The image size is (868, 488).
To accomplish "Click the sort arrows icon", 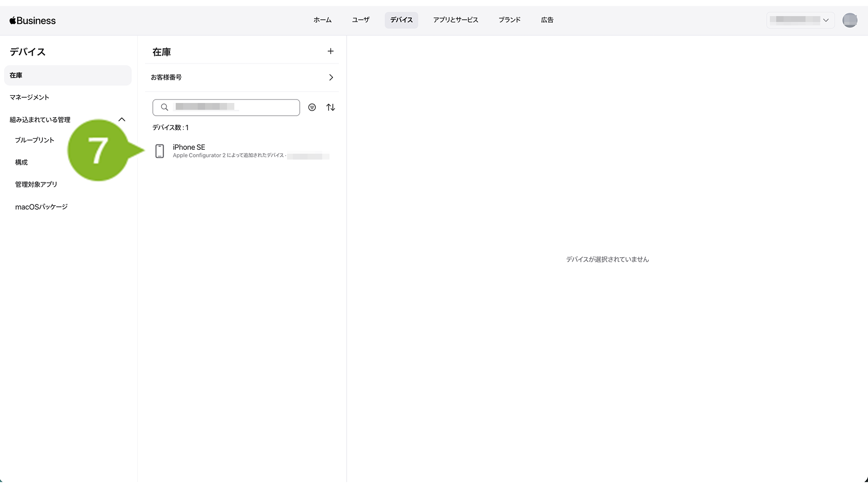I will [x=331, y=107].
